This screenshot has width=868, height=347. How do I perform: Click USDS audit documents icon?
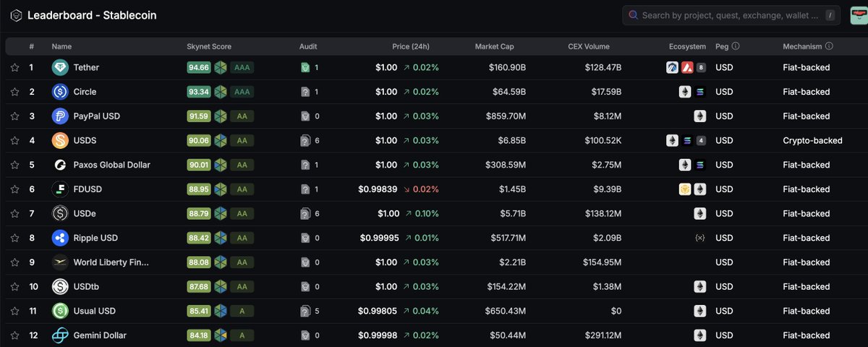click(305, 140)
